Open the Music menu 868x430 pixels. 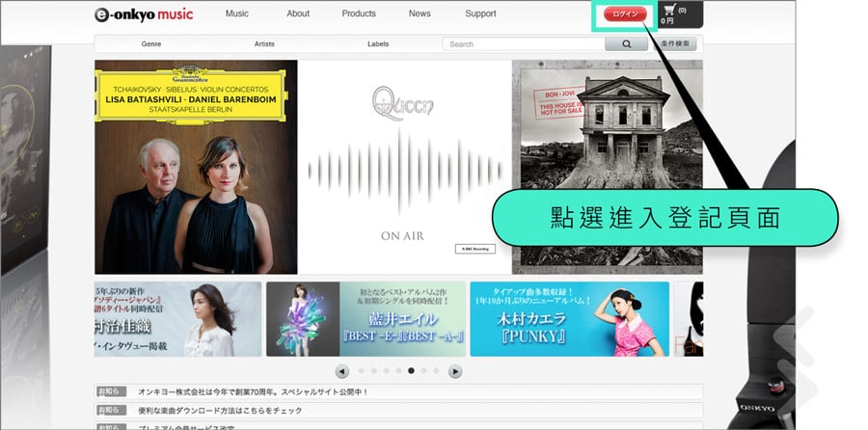click(237, 13)
